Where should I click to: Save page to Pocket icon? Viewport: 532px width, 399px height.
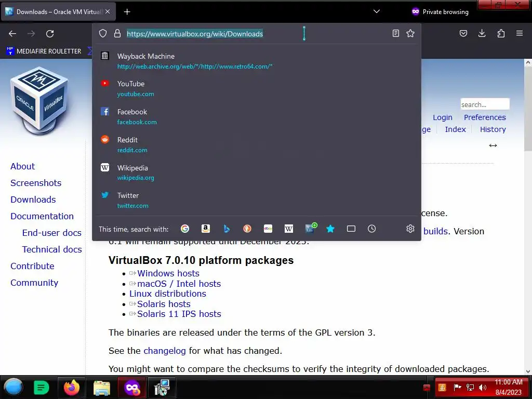coord(463,33)
